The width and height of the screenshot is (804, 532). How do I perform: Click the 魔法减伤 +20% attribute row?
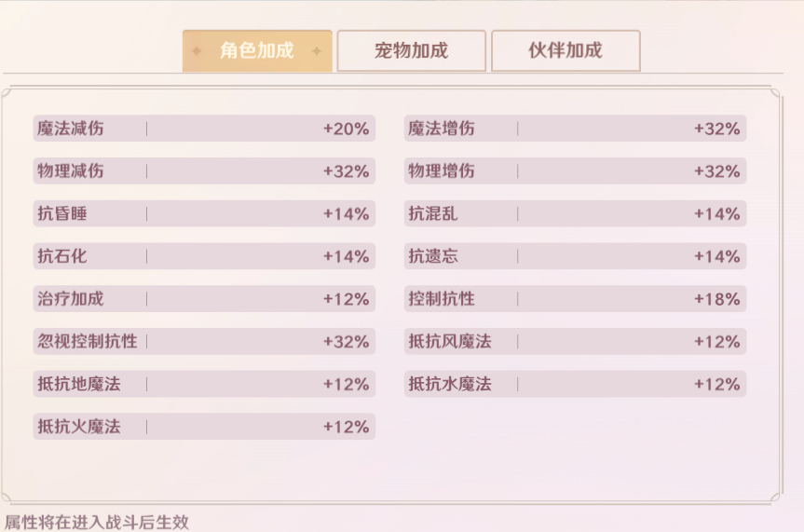(204, 129)
